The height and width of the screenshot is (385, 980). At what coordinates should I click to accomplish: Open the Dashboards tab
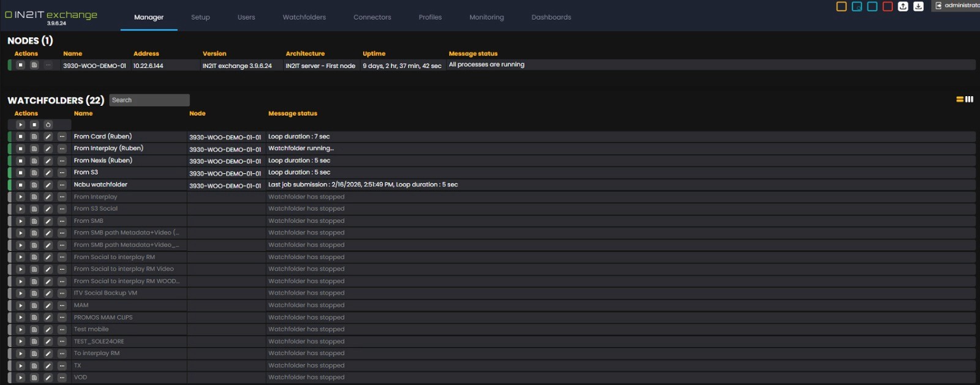coord(551,17)
